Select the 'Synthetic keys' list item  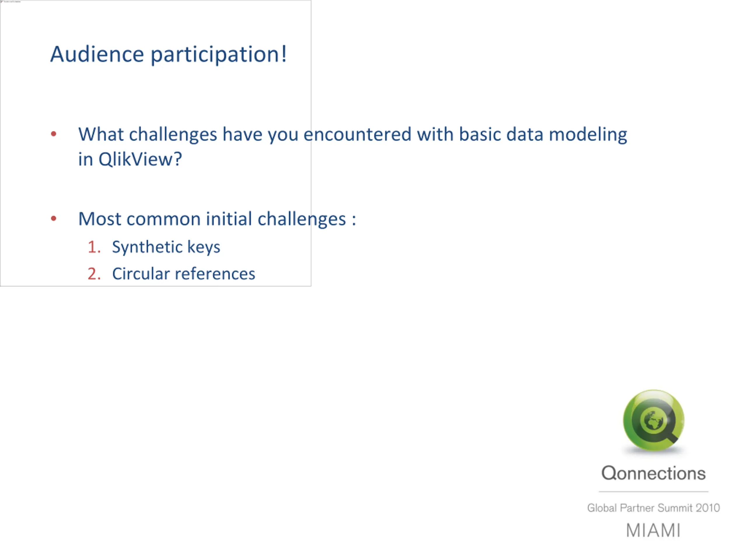click(166, 247)
